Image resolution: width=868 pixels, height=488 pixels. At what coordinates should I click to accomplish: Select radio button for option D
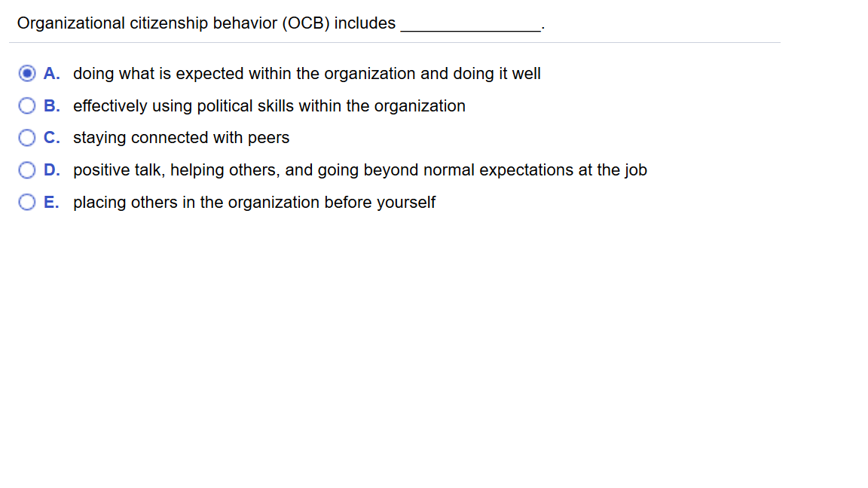(x=27, y=169)
